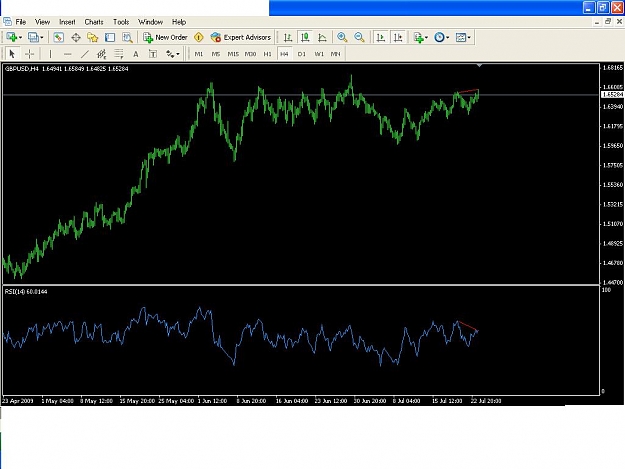Open the Navigator folder-star icon
The image size is (625, 469).
[x=92, y=37]
